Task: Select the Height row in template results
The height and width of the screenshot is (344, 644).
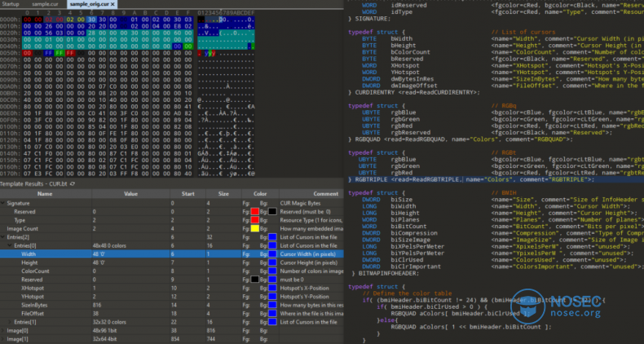Action: 172,262
